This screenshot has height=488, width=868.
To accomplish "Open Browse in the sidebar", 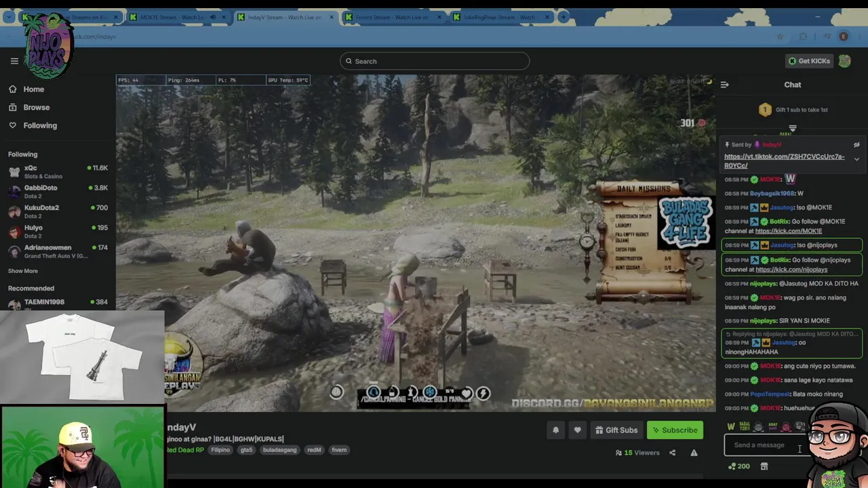I will coord(29,107).
